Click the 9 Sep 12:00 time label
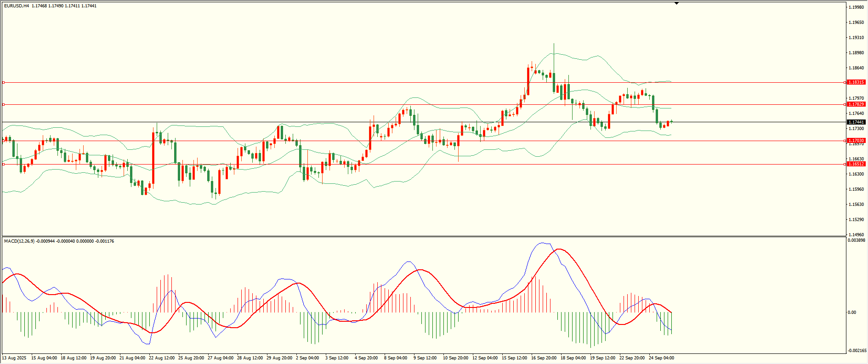Viewport: 868px width, 364px height. (425, 358)
